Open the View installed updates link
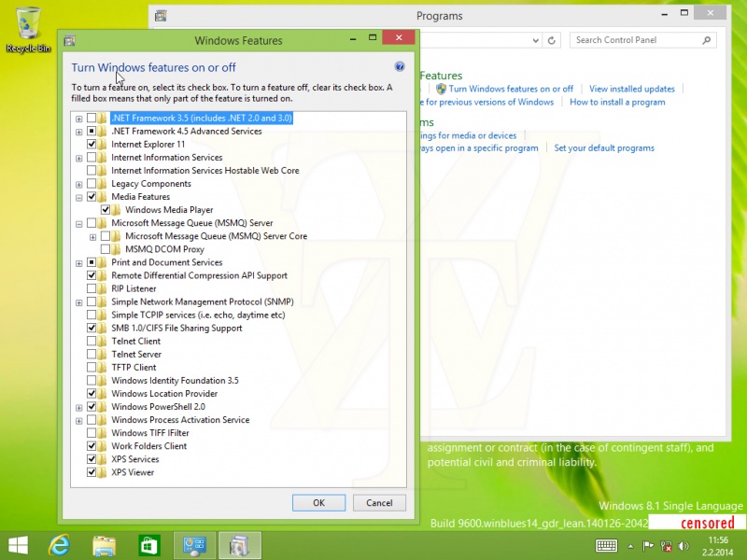The image size is (747, 560). 632,89
